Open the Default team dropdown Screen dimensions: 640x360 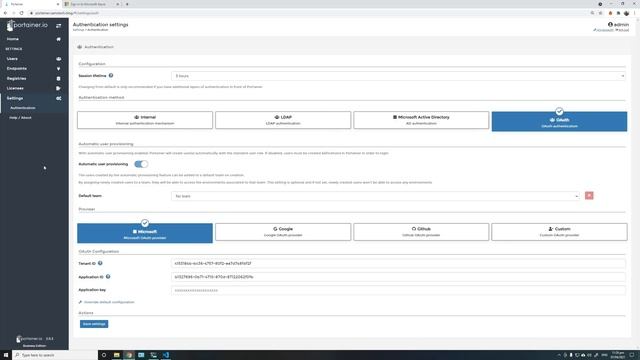[376, 196]
